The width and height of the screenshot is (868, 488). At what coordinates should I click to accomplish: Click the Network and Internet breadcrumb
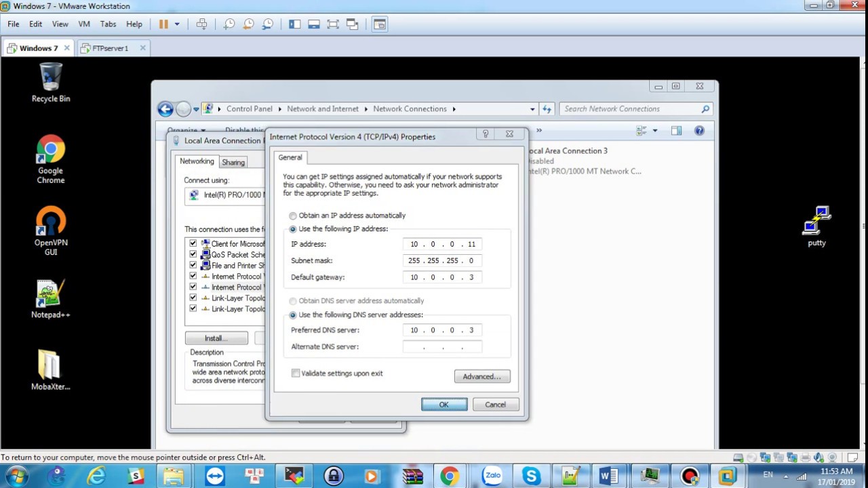point(323,108)
